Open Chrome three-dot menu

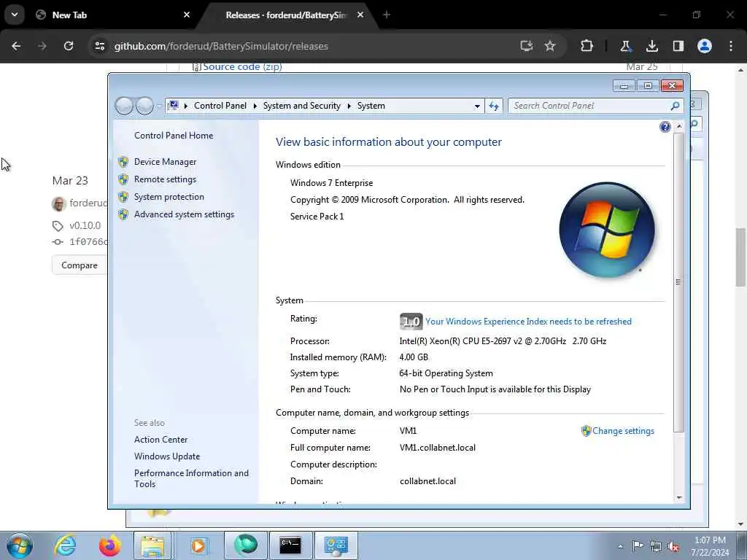coord(731,46)
